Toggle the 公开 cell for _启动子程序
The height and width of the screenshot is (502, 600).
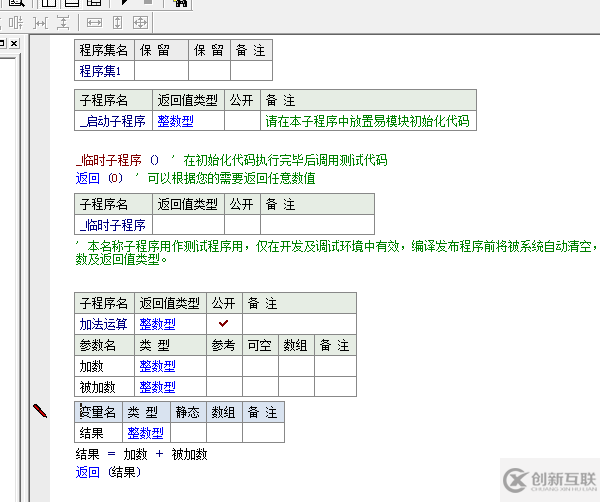[242, 121]
